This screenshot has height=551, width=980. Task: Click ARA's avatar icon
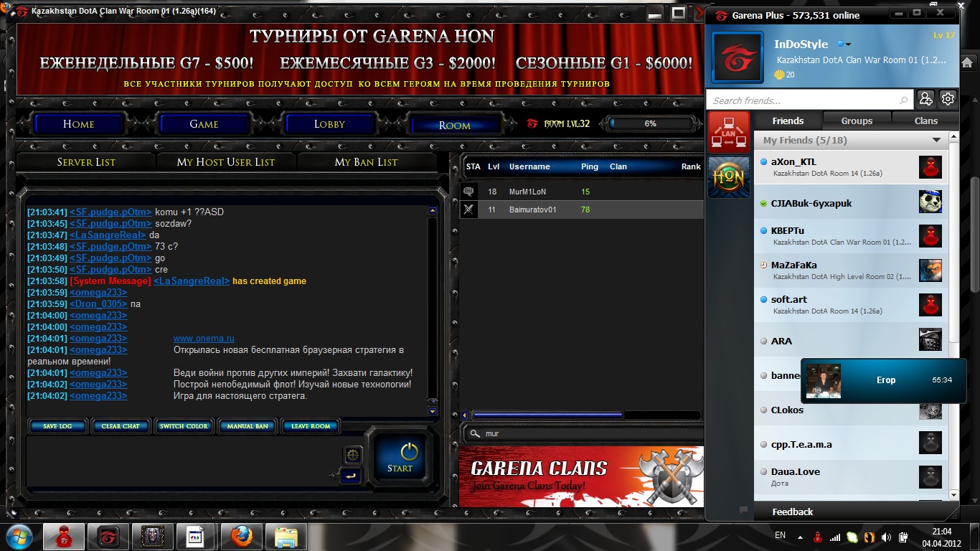coord(930,339)
